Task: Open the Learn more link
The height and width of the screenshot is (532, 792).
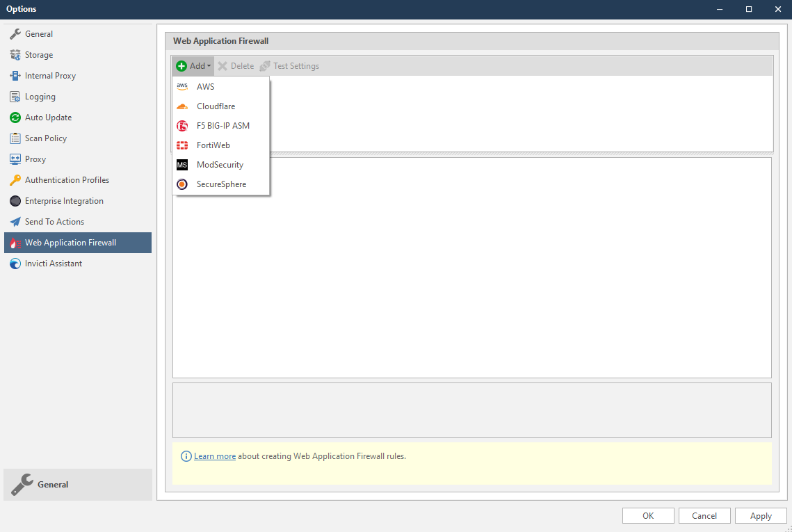Action: click(214, 456)
